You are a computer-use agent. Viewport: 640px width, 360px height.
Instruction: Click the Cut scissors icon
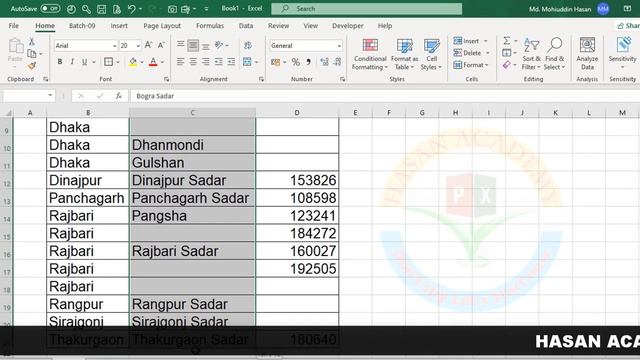[31, 42]
